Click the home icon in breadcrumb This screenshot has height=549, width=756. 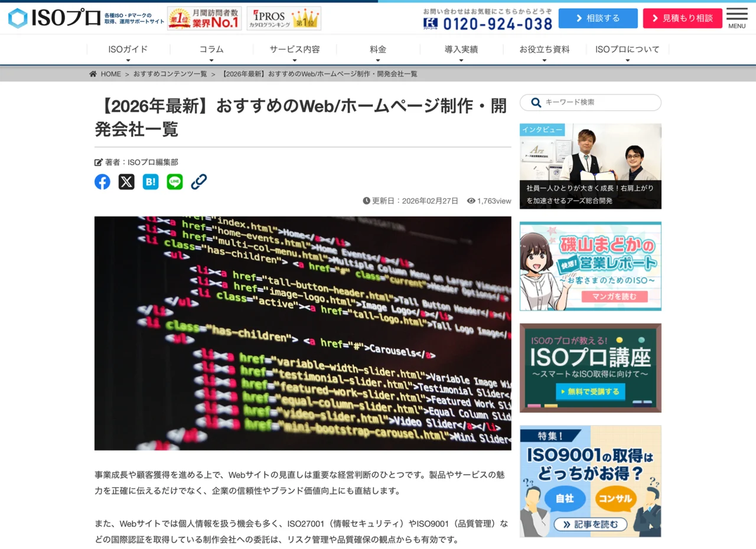[x=93, y=74]
